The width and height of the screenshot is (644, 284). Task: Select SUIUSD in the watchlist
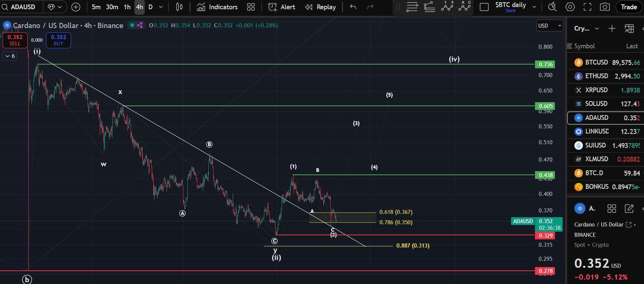point(606,145)
